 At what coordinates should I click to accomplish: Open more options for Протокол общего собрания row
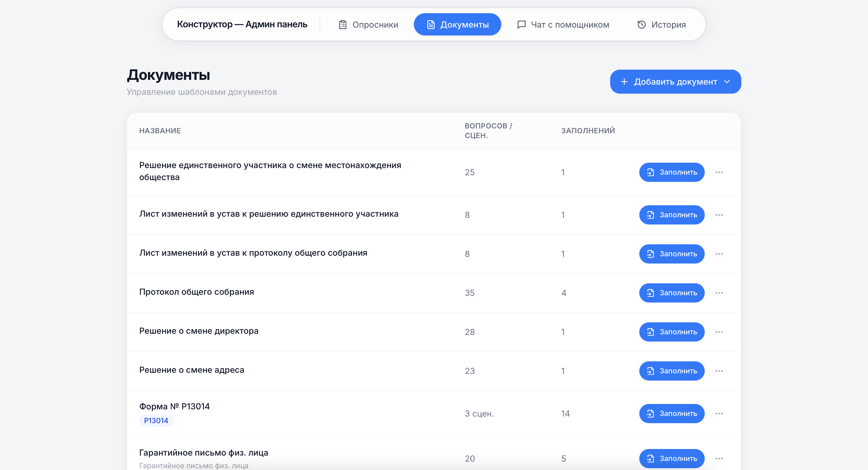(x=719, y=293)
